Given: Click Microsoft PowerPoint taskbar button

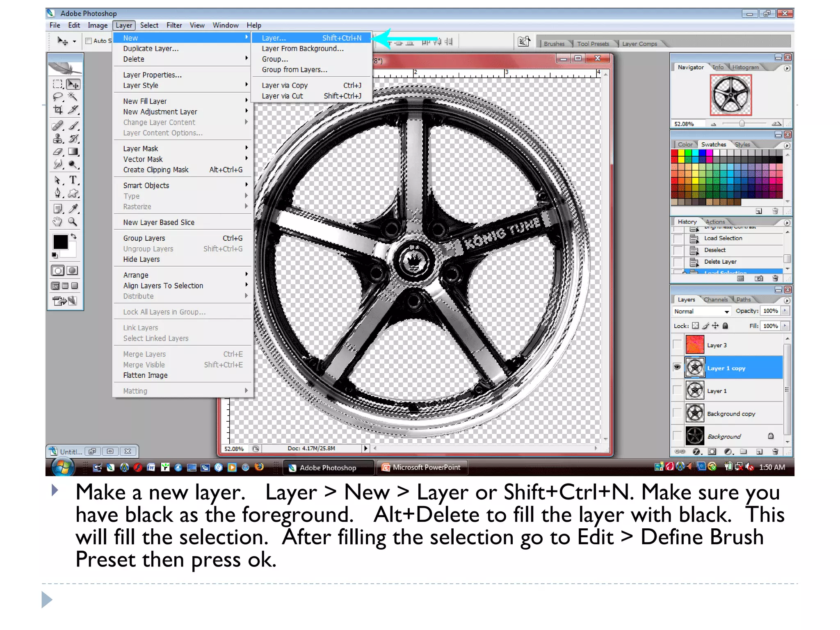Looking at the screenshot, I should (422, 468).
